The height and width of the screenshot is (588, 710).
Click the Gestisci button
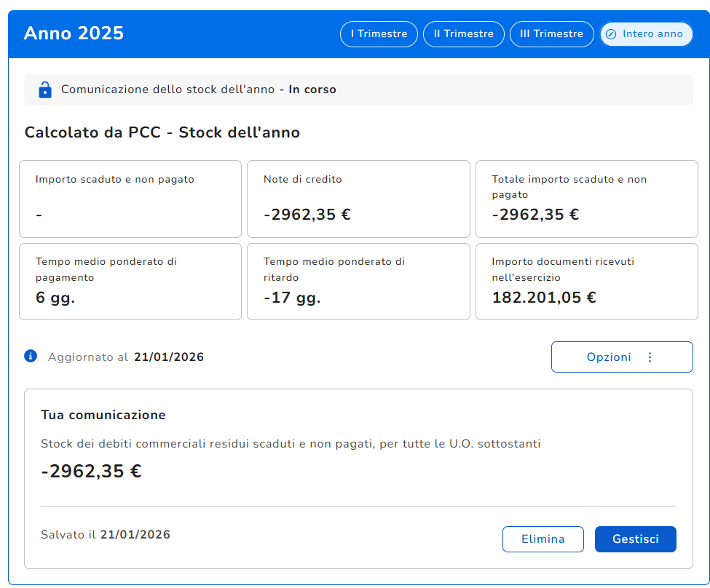point(635,539)
